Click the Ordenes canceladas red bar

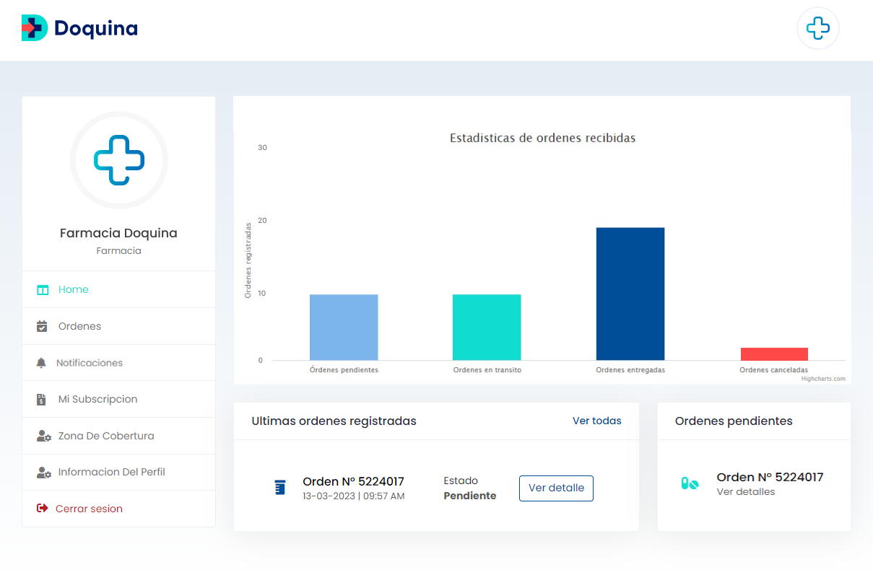(773, 353)
